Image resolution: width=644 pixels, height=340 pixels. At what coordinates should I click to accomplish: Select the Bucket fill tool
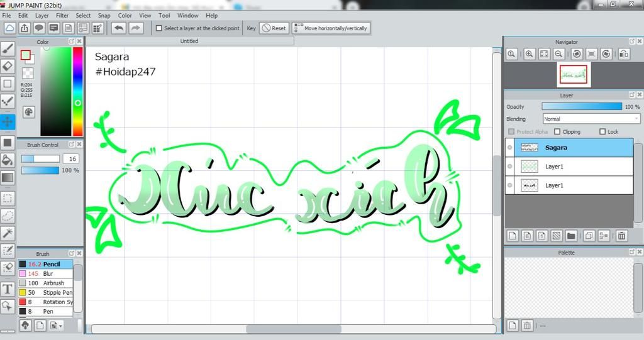point(8,160)
